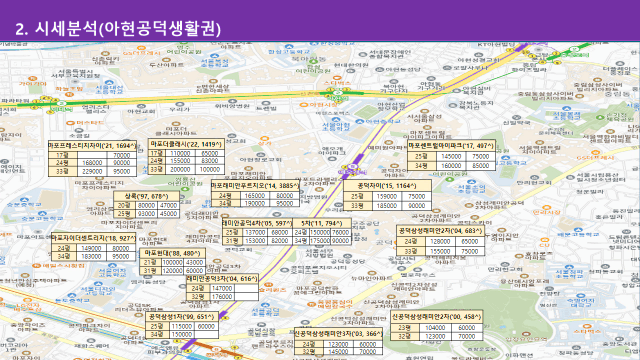The image size is (640, 360).
Task: Click the 145000 cell in 마포센트럴아이파크 table
Action: (x=451, y=156)
